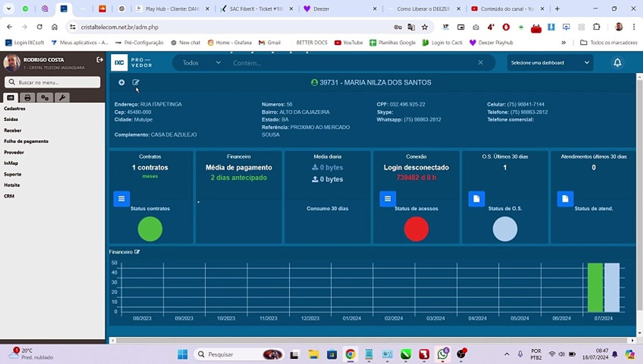Go to the browser home page
Image resolution: width=643 pixels, height=364 pixels.
coord(55,27)
